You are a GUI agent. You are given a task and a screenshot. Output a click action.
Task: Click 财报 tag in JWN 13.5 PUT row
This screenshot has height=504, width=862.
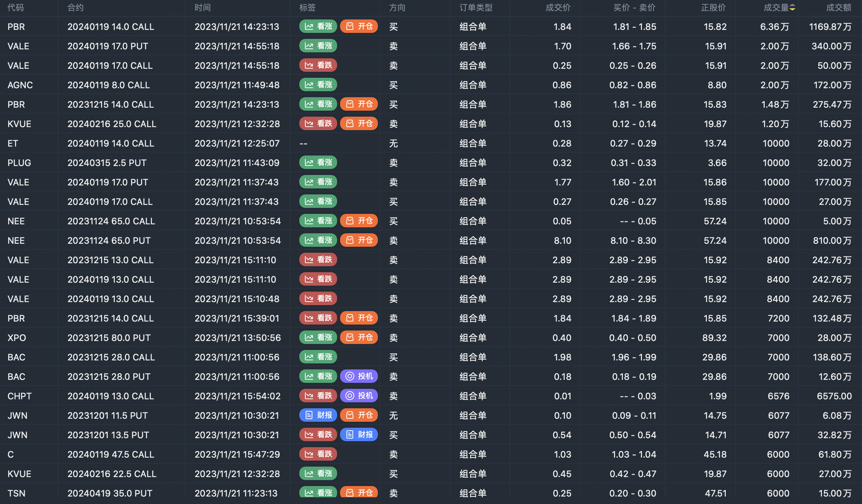click(359, 435)
